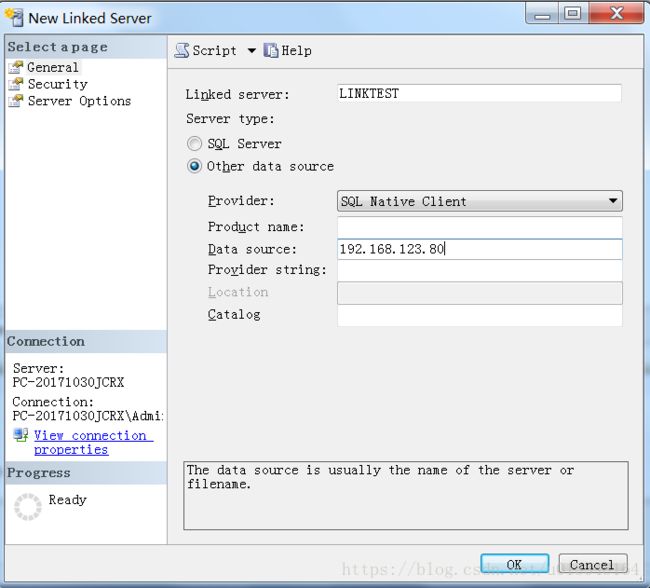Image resolution: width=650 pixels, height=588 pixels.
Task: Click the Script toolbar icon
Action: coord(182,50)
